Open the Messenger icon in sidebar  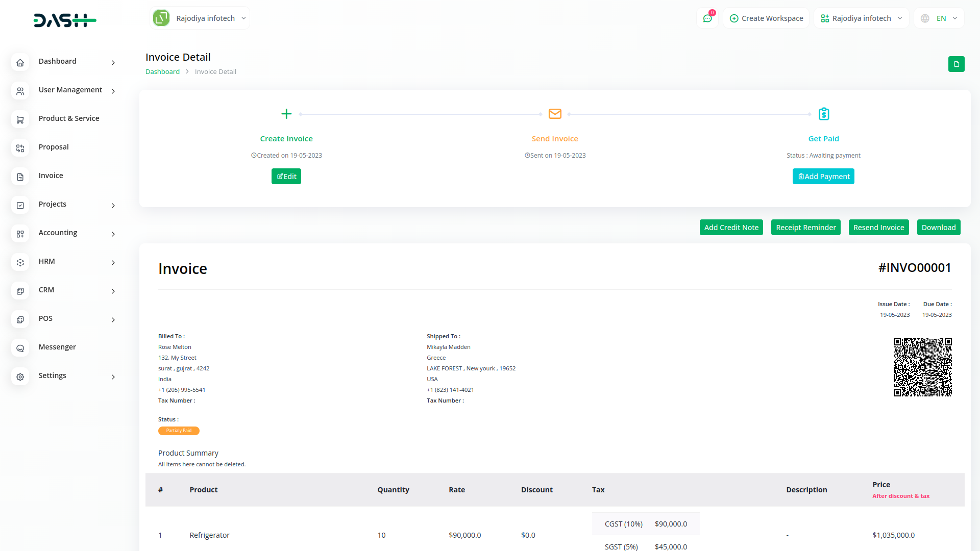click(x=20, y=348)
